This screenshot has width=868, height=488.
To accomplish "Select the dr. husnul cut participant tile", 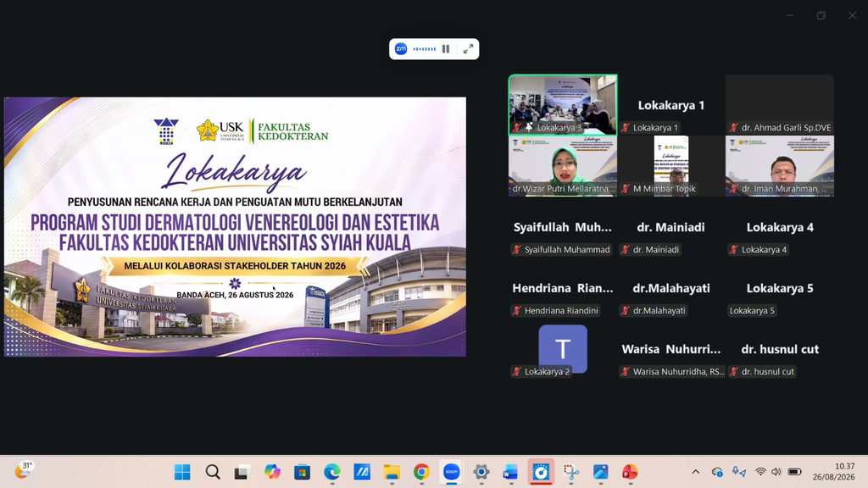I will pyautogui.click(x=780, y=349).
